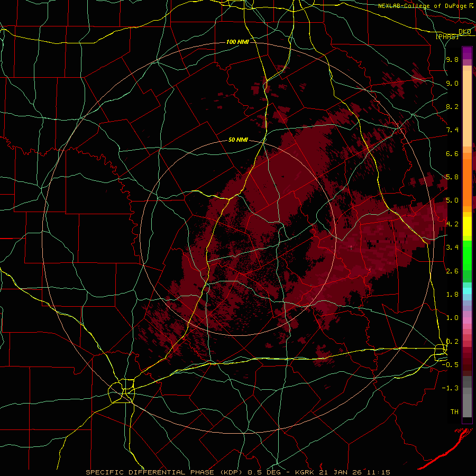476x476 pixels.
Task: Pick the pink segment of the color bar
Action: click(x=467, y=321)
